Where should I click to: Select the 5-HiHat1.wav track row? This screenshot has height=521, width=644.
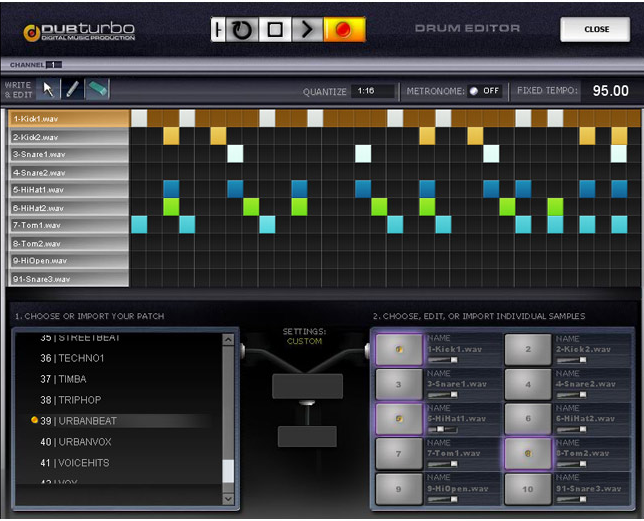(x=69, y=190)
